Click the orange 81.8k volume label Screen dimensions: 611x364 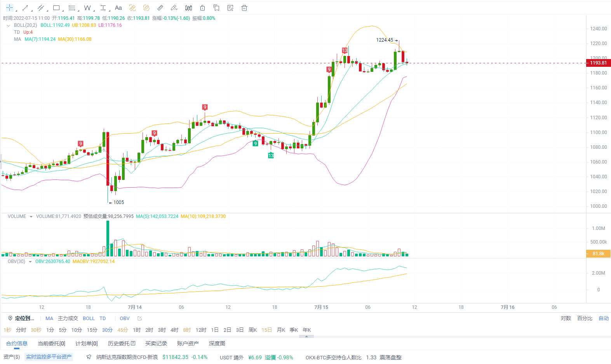point(598,254)
